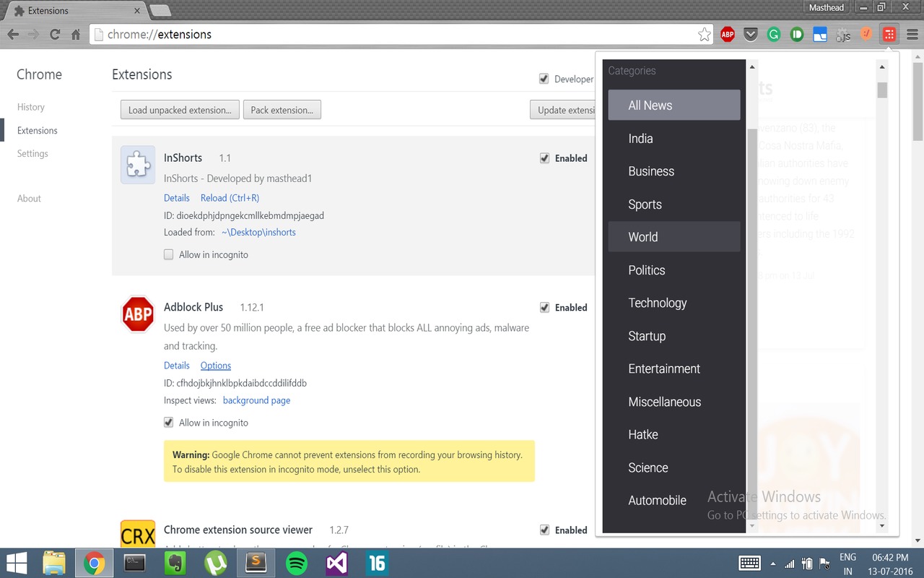Disable Chrome extension source viewer

[544, 530]
